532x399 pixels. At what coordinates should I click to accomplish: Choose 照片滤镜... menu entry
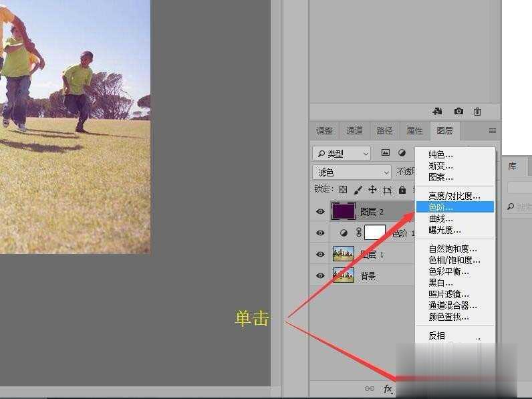(x=454, y=294)
